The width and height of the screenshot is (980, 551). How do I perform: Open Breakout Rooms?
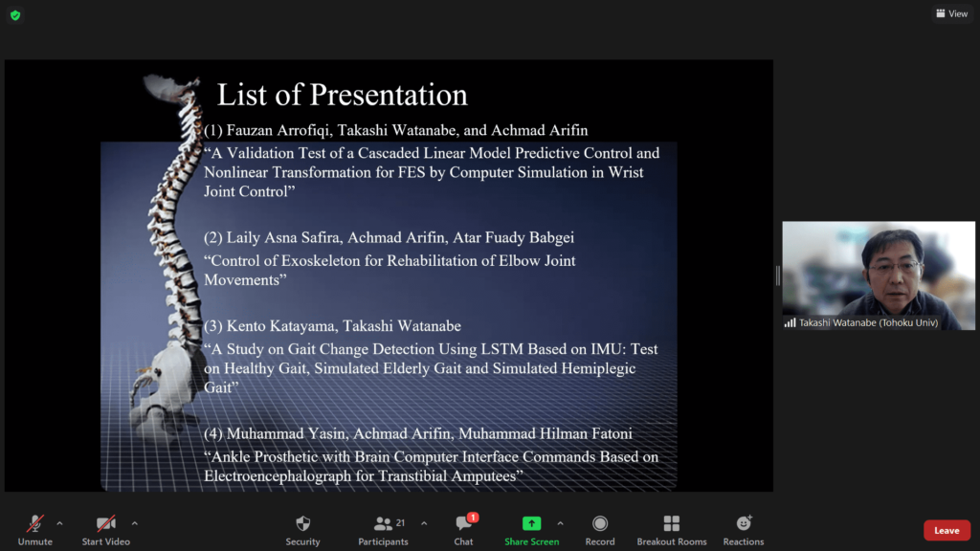click(x=671, y=524)
